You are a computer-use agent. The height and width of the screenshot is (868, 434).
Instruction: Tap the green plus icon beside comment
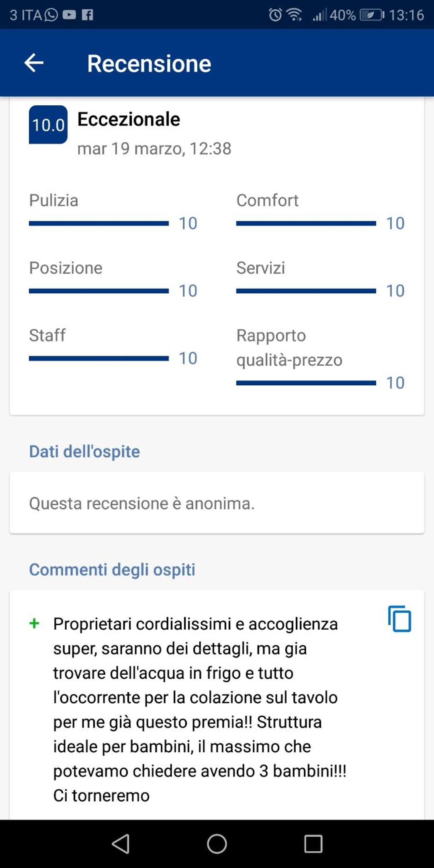coord(35,624)
